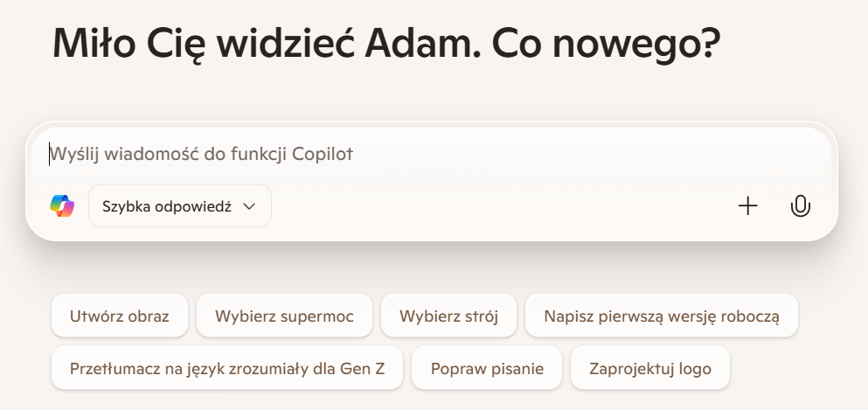The image size is (868, 410).
Task: Pick the Wybierz strój suggestion chip
Action: [x=448, y=316]
